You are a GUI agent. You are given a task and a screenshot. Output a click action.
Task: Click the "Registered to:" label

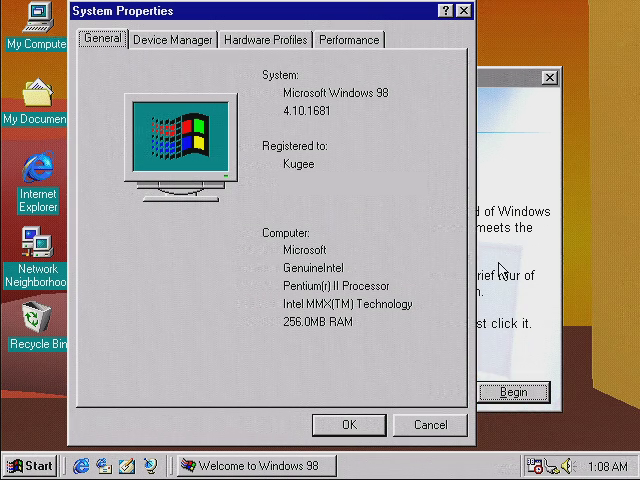click(x=295, y=146)
